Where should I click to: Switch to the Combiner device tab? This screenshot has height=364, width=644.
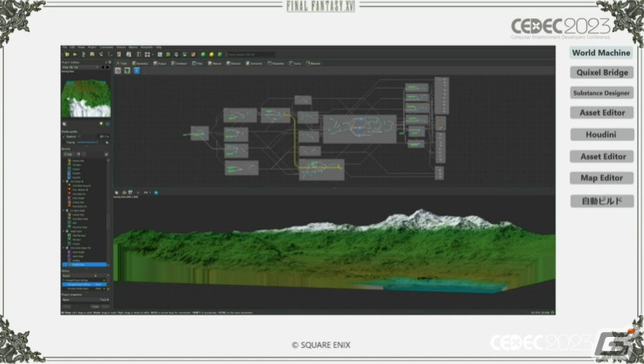coord(179,63)
